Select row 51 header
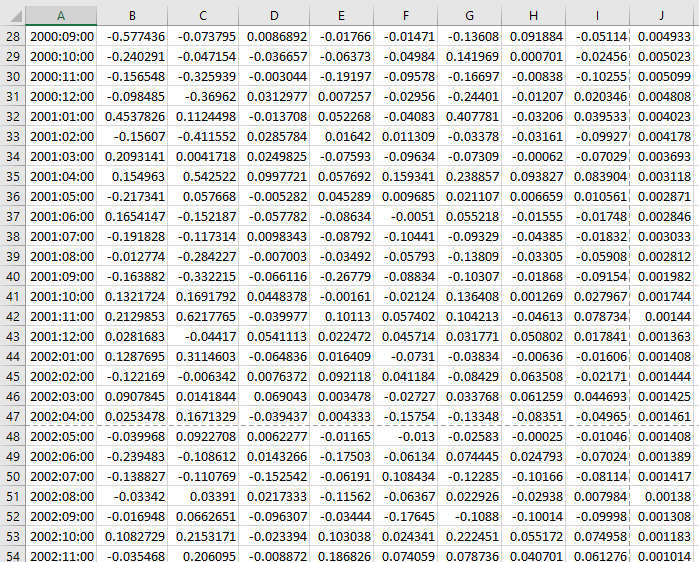Screen dimensions: 699x562 (13, 496)
